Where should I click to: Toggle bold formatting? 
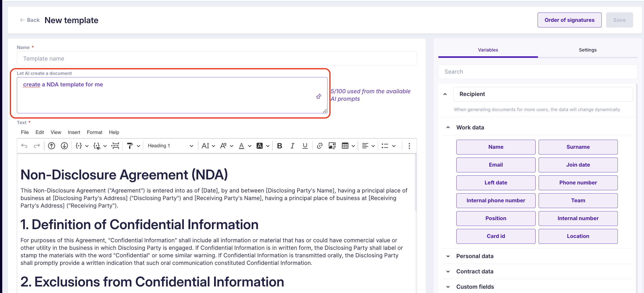pos(279,146)
